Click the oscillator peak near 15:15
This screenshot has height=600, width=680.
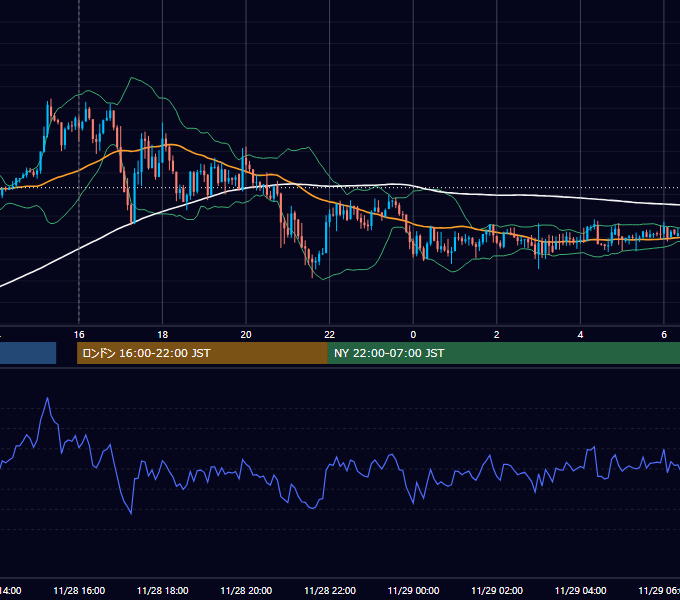click(47, 398)
